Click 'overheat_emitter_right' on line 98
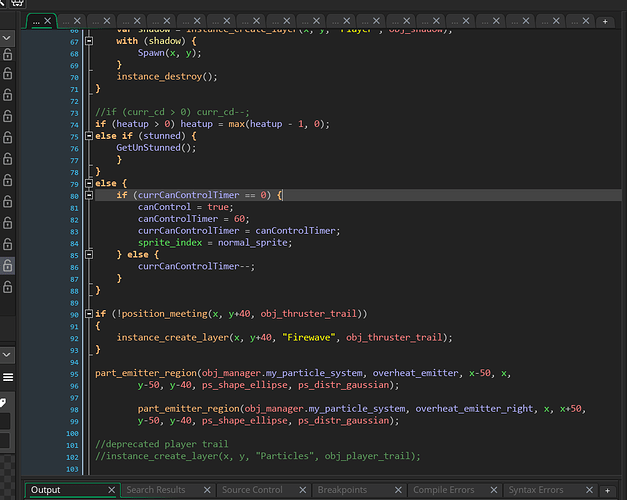This screenshot has width=627, height=500. [474, 408]
